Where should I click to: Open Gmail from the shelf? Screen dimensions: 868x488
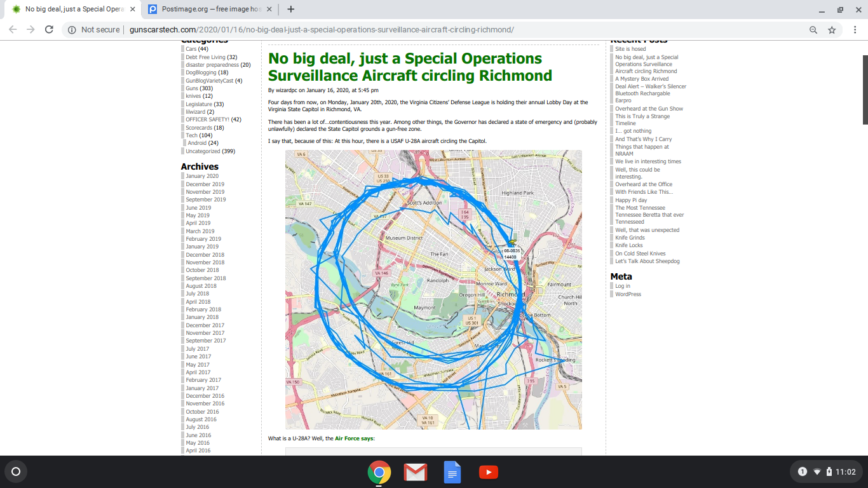pos(416,472)
